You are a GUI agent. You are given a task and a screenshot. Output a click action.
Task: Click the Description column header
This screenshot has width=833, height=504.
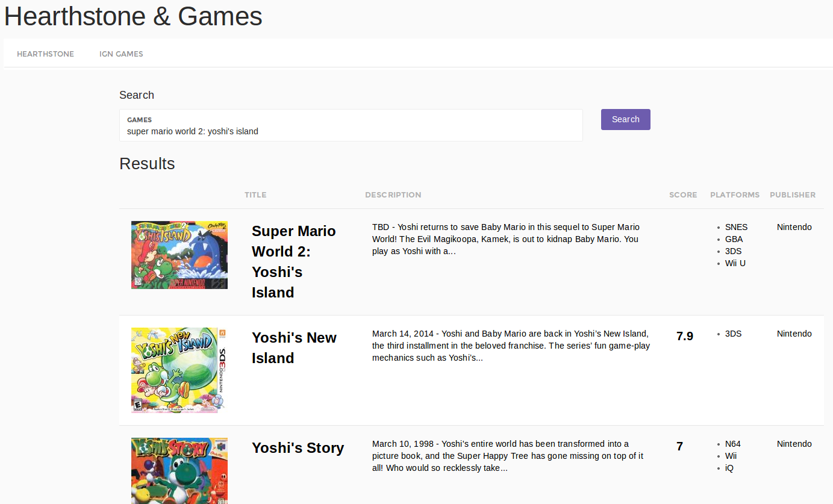coord(393,194)
